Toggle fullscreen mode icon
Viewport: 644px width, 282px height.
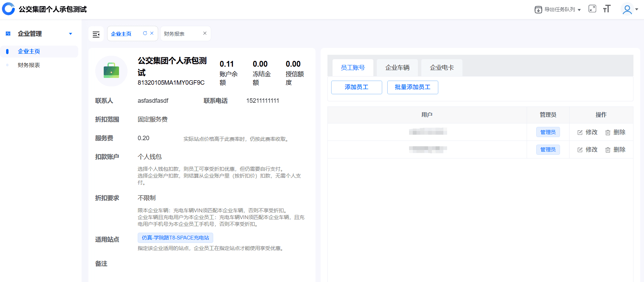(592, 9)
